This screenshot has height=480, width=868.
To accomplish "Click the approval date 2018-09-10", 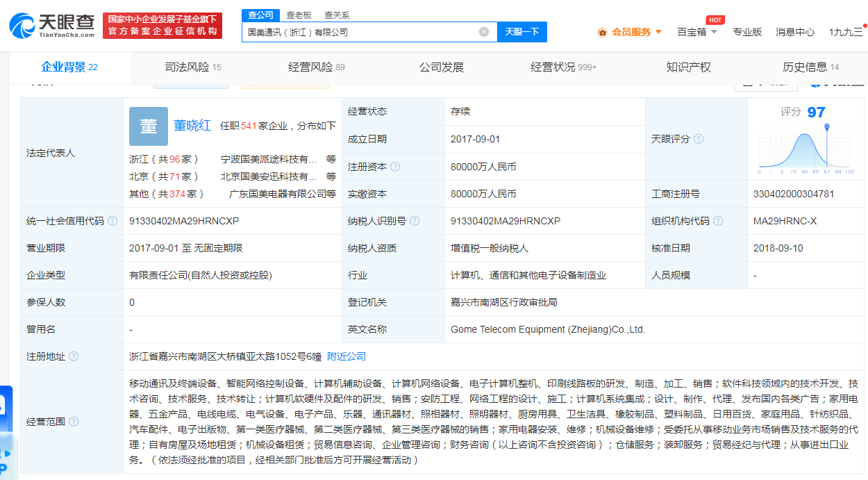I will coord(778,248).
